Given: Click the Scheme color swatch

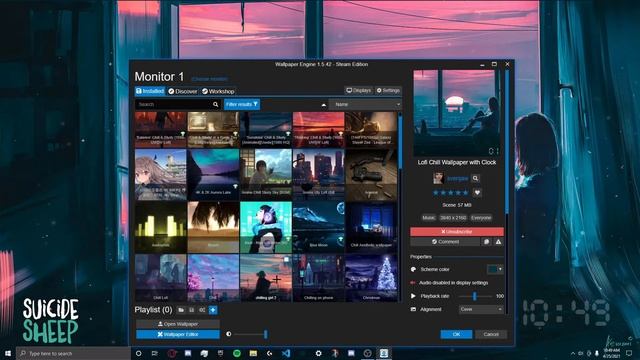Looking at the screenshot, I should (492, 269).
